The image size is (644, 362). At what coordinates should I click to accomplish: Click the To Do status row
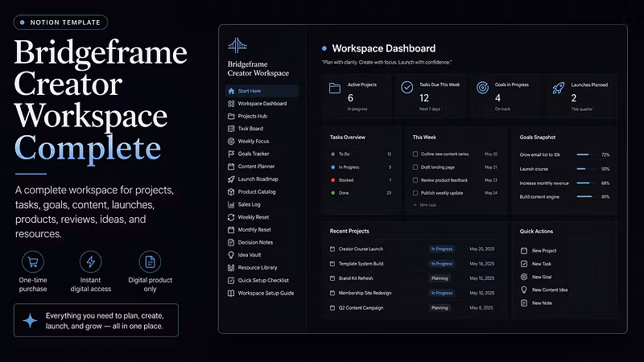[361, 154]
